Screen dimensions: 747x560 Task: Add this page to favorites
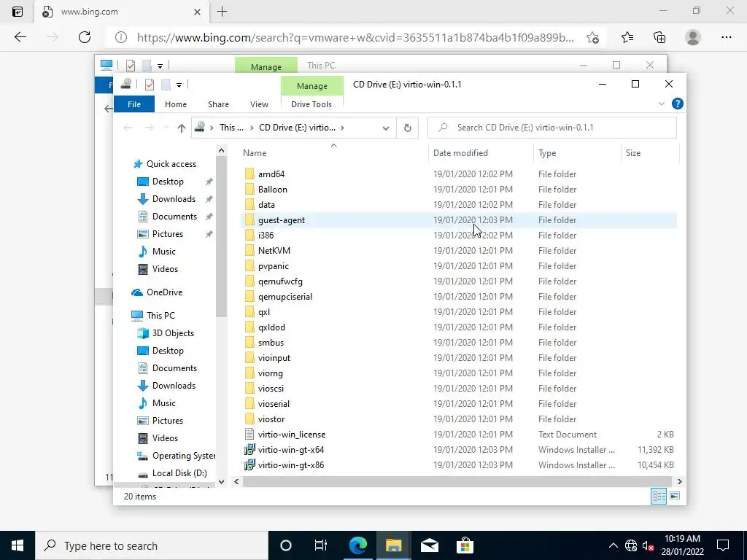point(592,37)
